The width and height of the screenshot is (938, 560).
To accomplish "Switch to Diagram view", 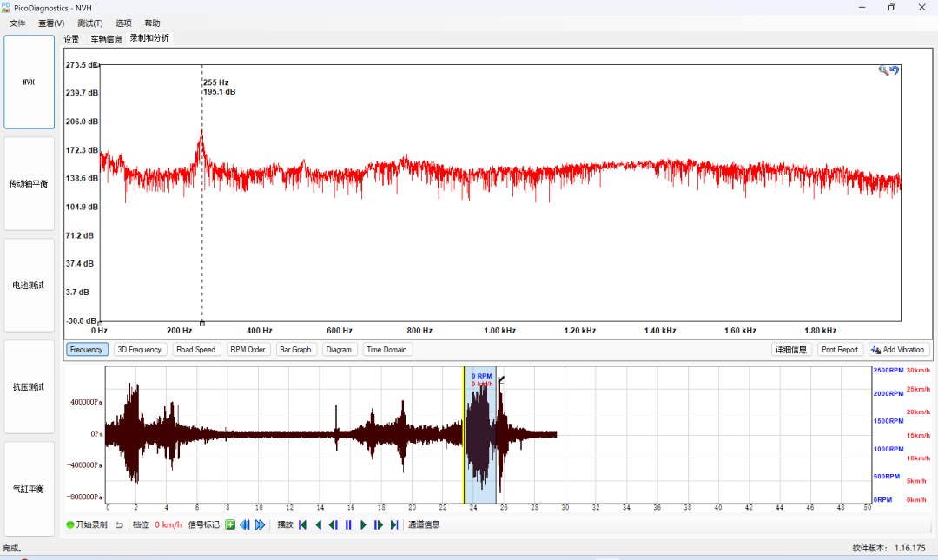I will tap(339, 349).
